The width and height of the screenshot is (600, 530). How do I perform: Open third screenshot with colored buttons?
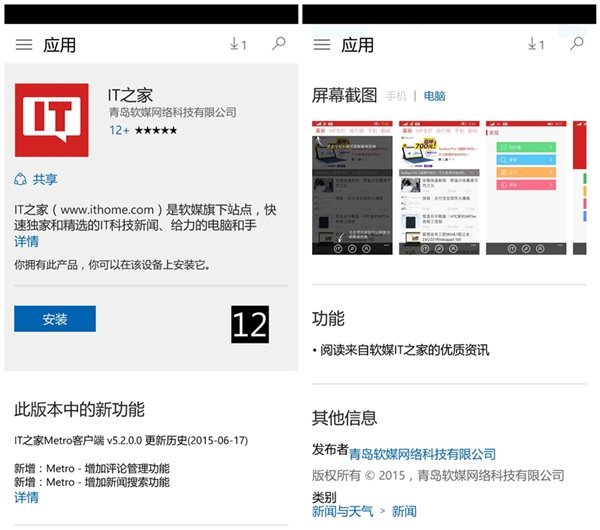coord(526,188)
